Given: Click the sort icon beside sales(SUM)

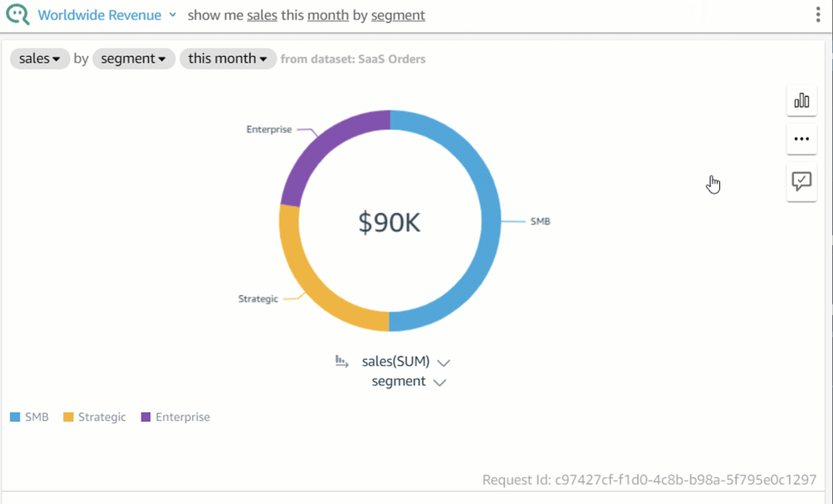Looking at the screenshot, I should click(342, 361).
